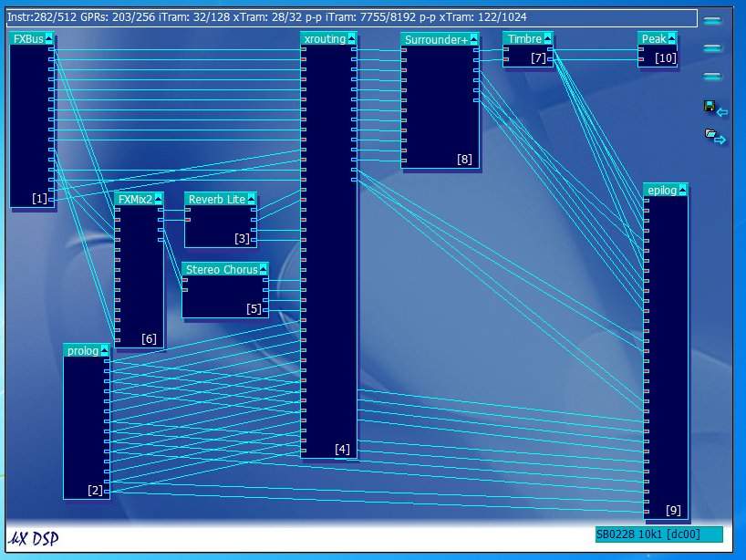Click the lower input pin of Stereo Chorus
Image resolution: width=746 pixels, height=560 pixels.
tap(184, 290)
